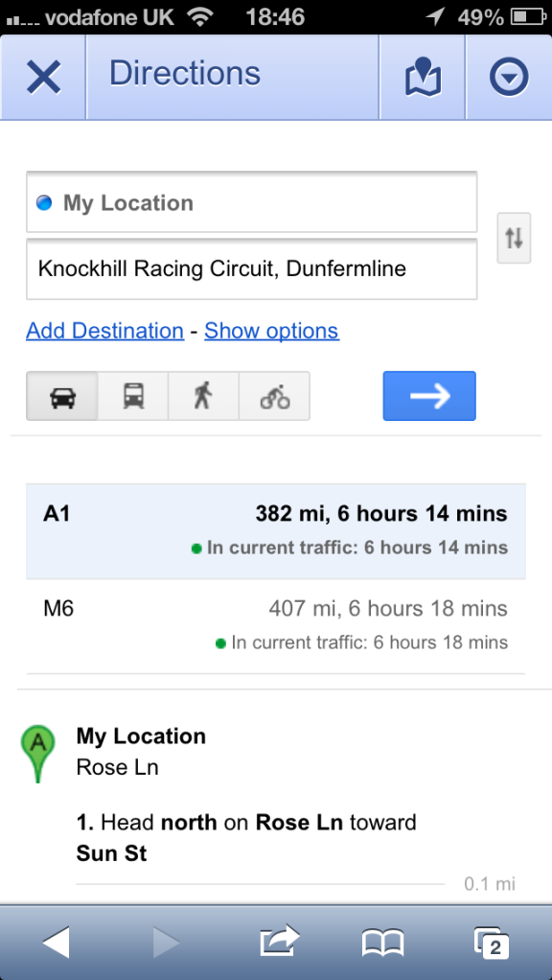Edit the Knockhill Racing Circuit destination field
Image resolution: width=552 pixels, height=980 pixels.
click(252, 269)
